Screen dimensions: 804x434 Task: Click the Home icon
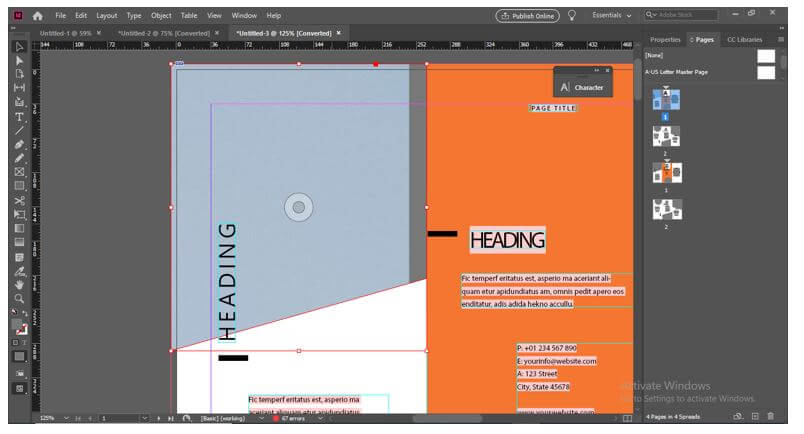[x=37, y=16]
